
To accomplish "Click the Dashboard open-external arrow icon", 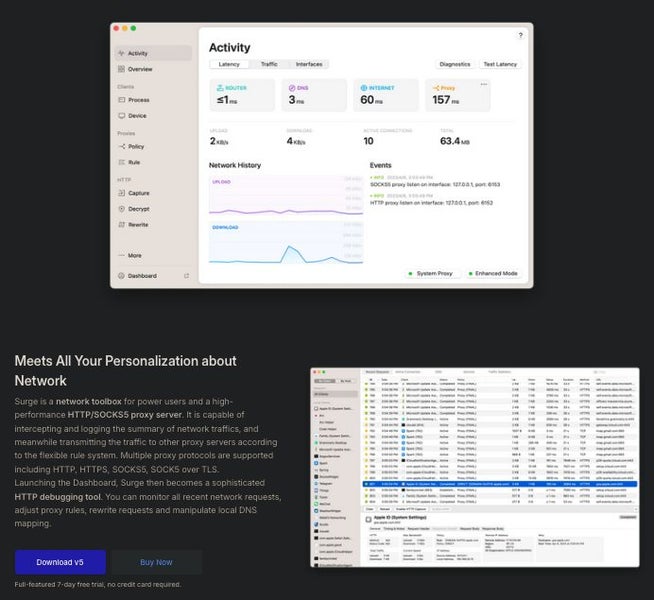I will pos(186,276).
